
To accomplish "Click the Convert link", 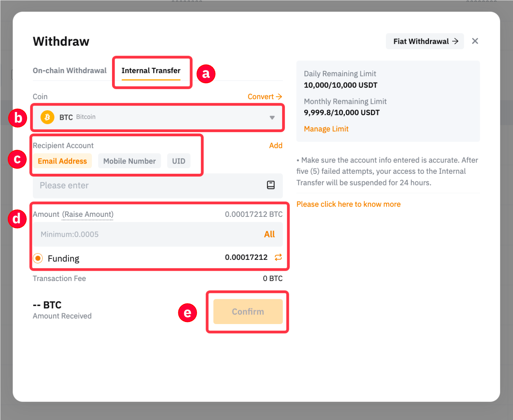I will 265,97.
